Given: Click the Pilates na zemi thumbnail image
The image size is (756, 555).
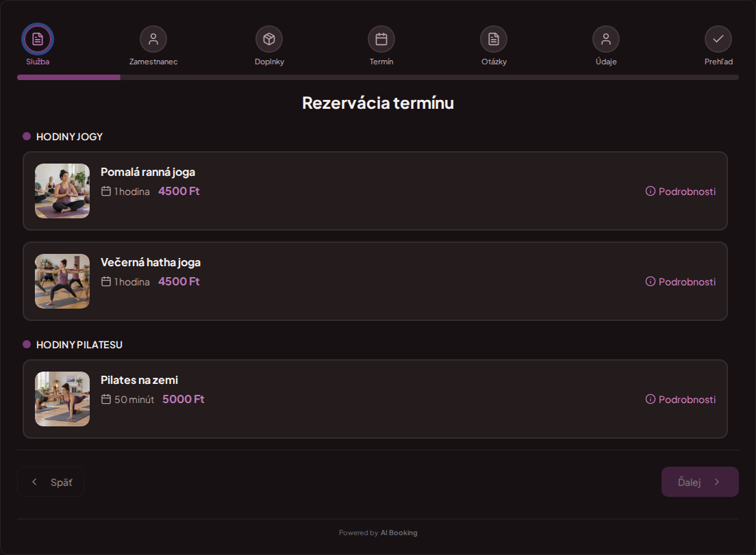Looking at the screenshot, I should (x=62, y=399).
